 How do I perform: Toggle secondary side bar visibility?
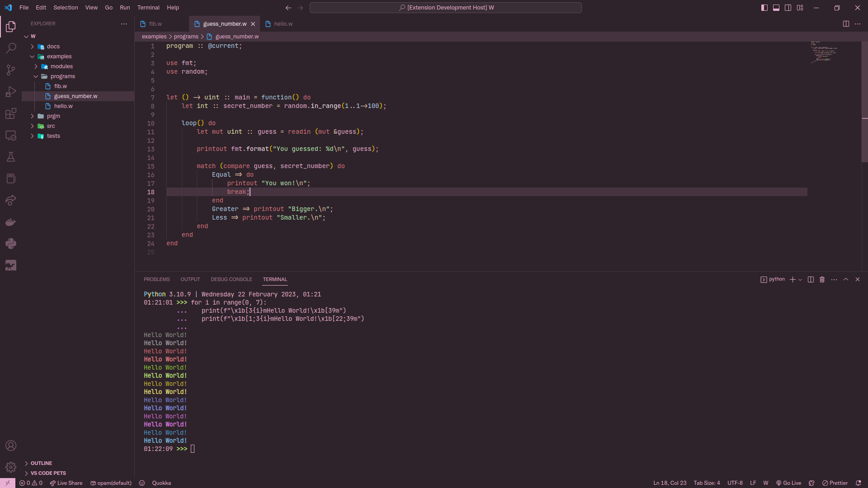(x=788, y=8)
